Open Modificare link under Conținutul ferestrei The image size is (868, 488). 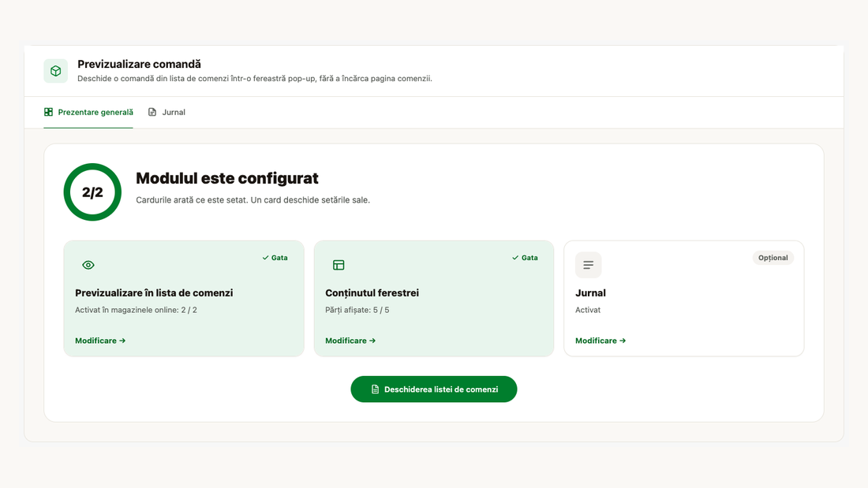point(350,341)
